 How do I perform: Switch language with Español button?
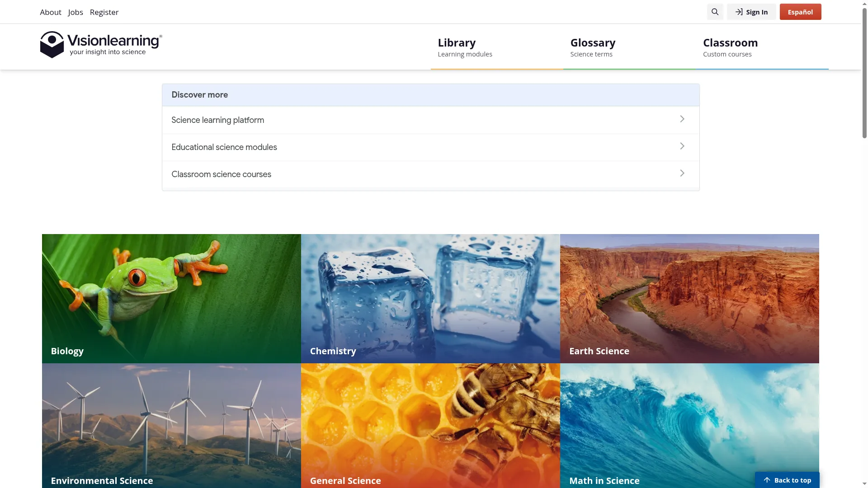(800, 12)
